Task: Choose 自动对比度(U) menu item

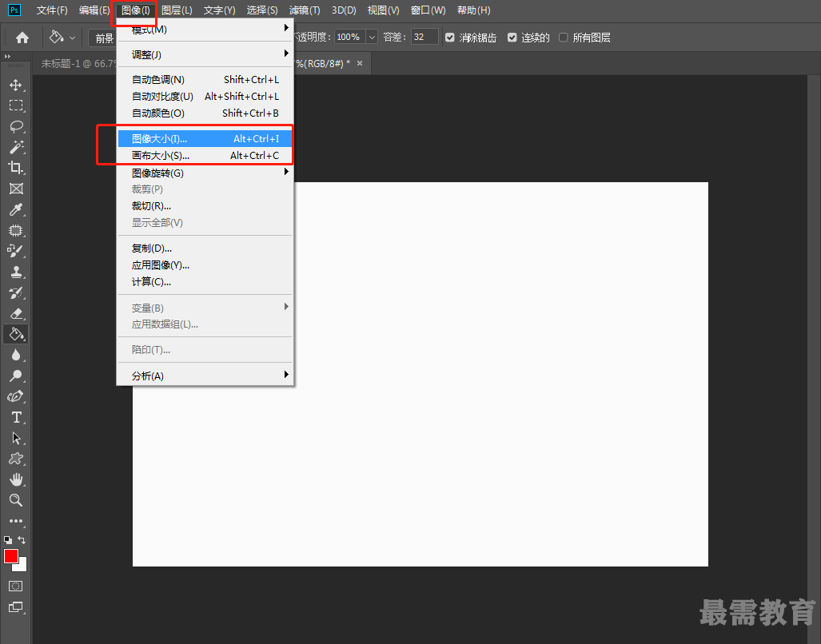Action: [204, 96]
